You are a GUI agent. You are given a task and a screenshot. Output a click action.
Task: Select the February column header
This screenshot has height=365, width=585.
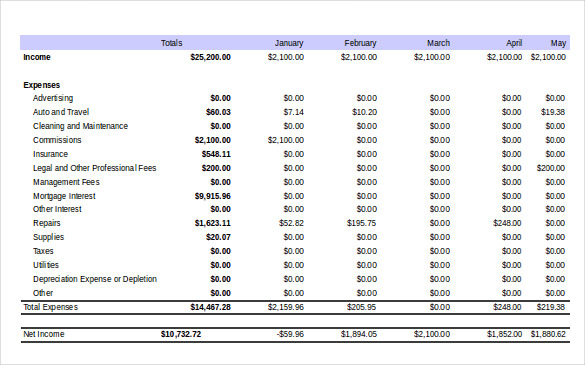click(360, 43)
